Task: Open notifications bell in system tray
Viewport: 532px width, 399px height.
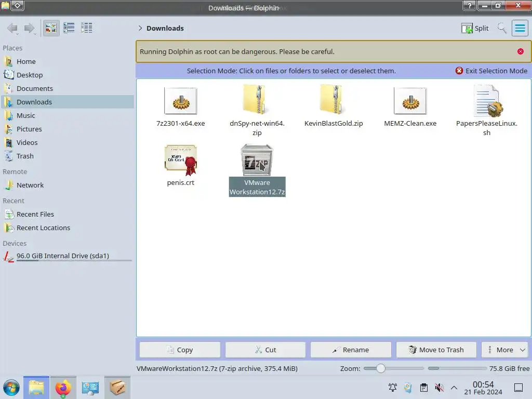Action: click(393, 388)
